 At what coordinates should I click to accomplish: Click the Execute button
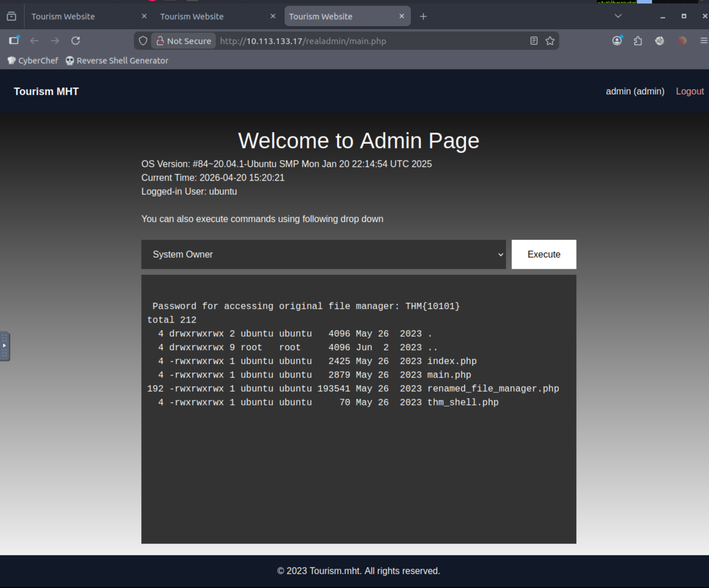(x=544, y=255)
